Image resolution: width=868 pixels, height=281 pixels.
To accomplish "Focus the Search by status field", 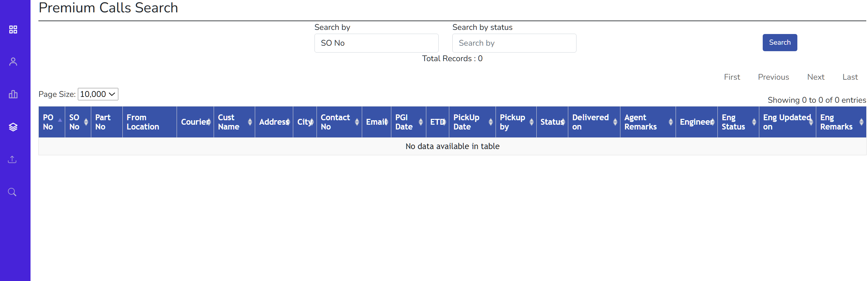I will click(x=514, y=43).
